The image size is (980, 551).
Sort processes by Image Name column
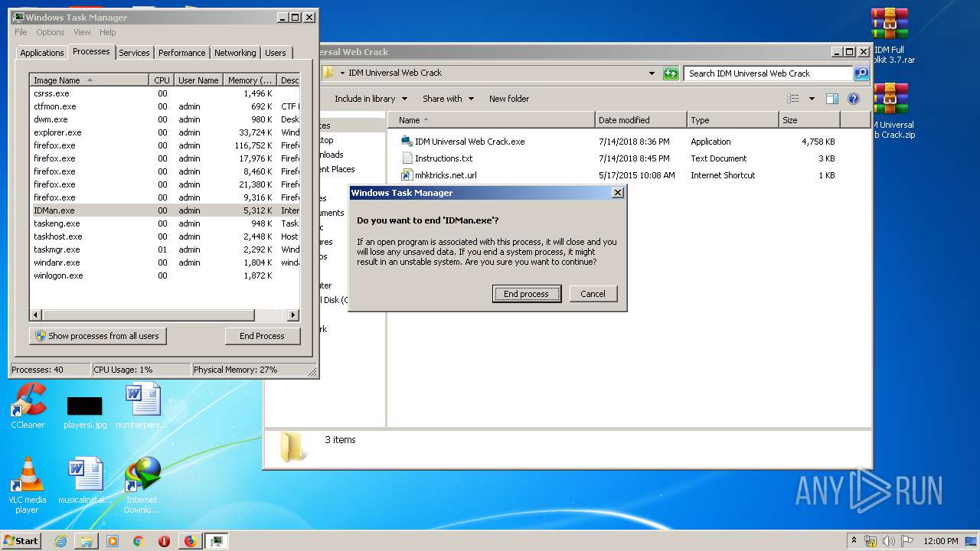[89, 80]
